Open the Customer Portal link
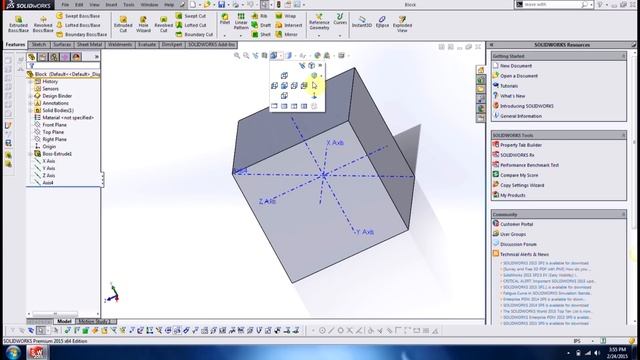 coord(516,224)
